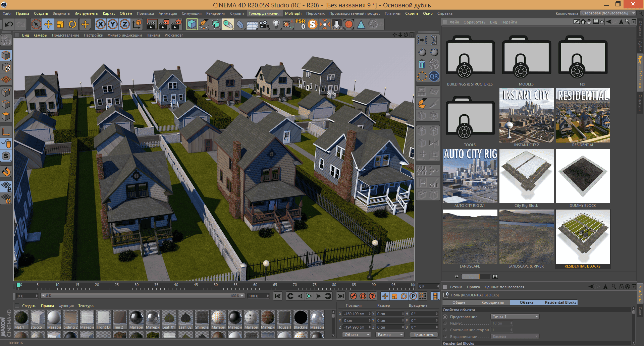Click Record Active Objects keyframe button
This screenshot has height=346, width=644.
353,296
